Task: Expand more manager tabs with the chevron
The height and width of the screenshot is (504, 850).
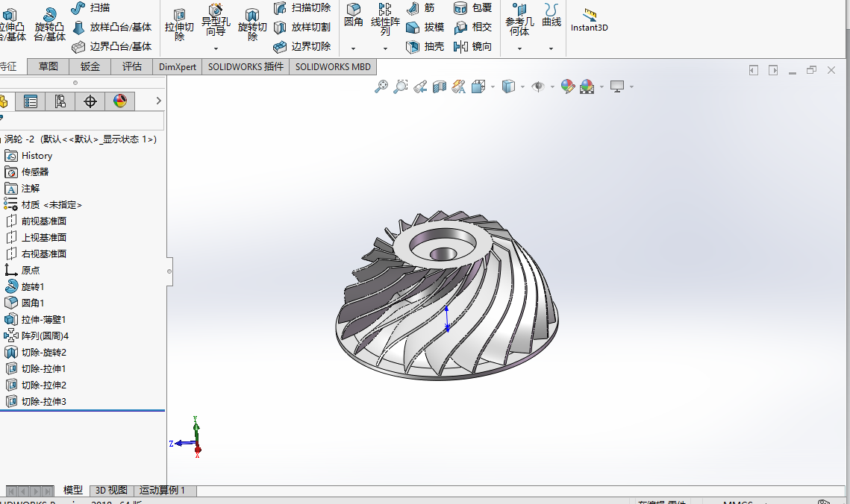Action: click(158, 101)
